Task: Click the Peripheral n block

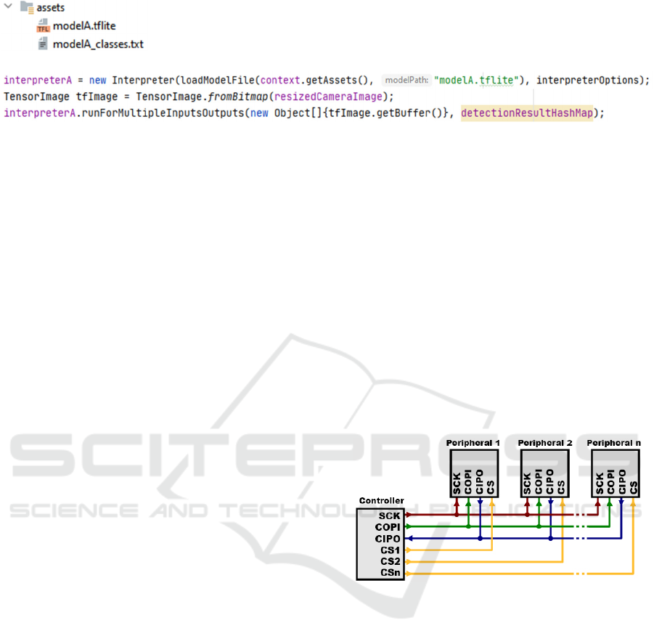Action: pyautogui.click(x=614, y=473)
